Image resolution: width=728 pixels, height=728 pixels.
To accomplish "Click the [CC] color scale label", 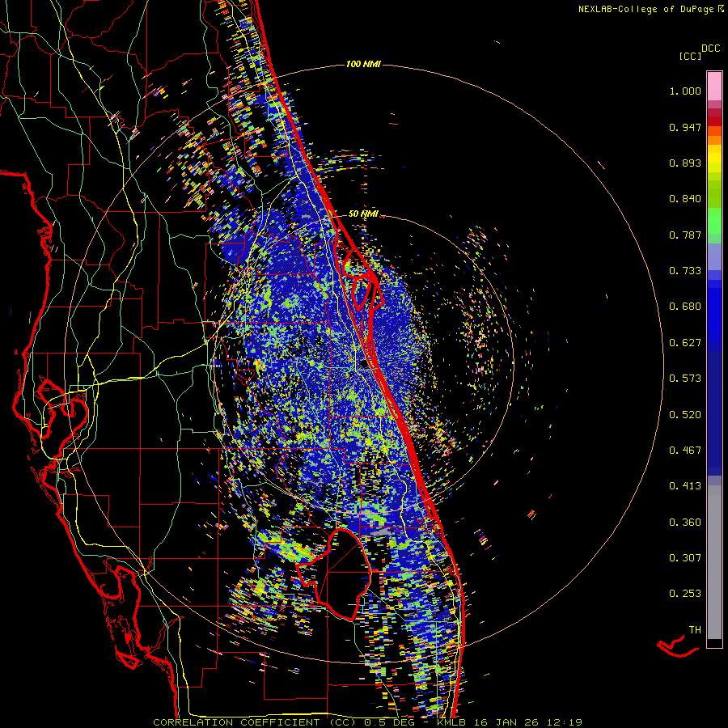I will point(690,56).
